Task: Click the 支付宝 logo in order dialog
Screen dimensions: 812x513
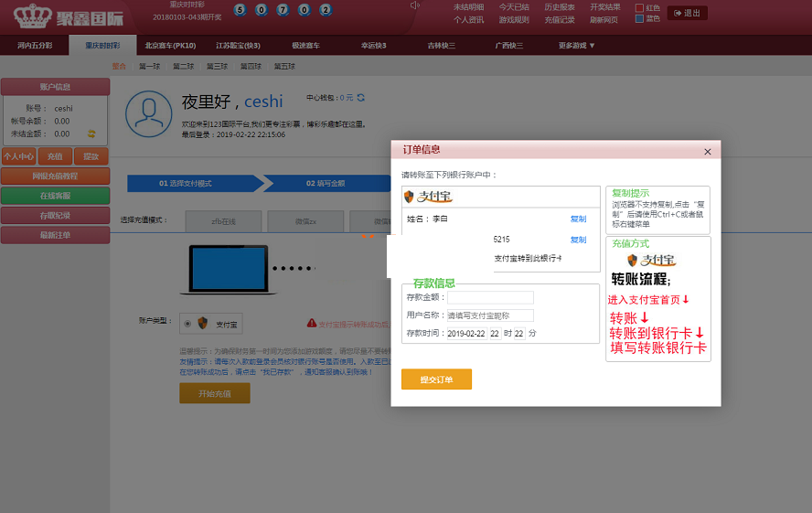Action: 427,196
